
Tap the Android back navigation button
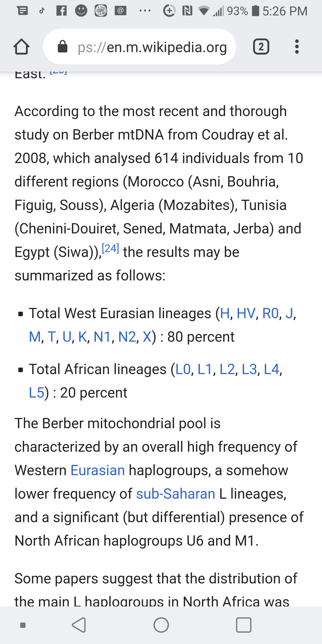coord(79,625)
